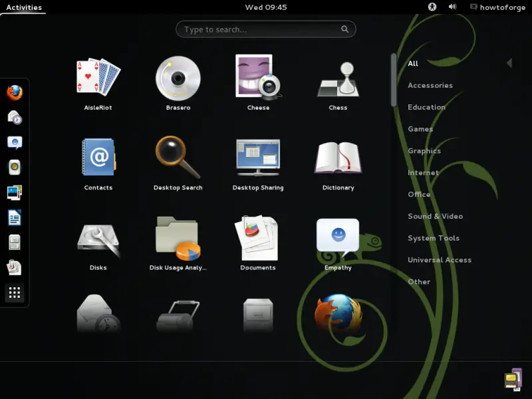The width and height of the screenshot is (532, 399).
Task: Click the search magnifier icon
Action: [344, 29]
